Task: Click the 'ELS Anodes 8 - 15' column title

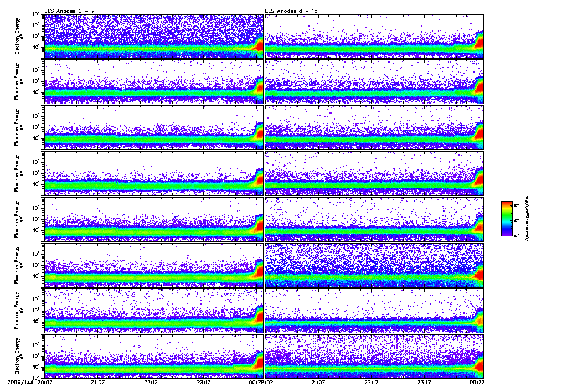Action: (291, 11)
